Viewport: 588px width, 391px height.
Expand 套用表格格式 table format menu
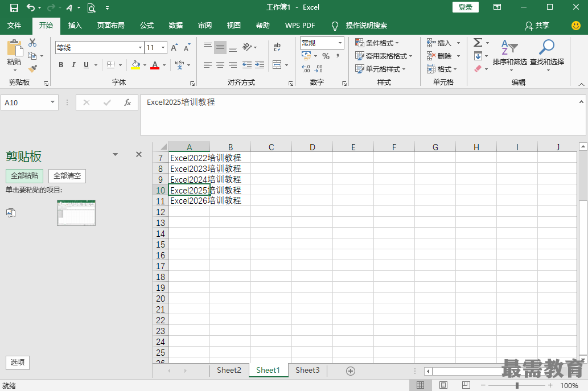384,56
